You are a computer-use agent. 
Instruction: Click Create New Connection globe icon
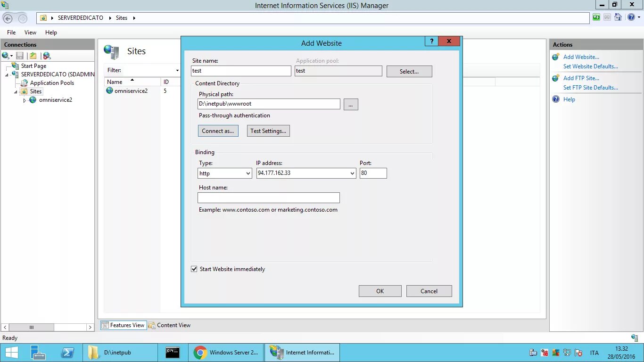[x=6, y=56]
